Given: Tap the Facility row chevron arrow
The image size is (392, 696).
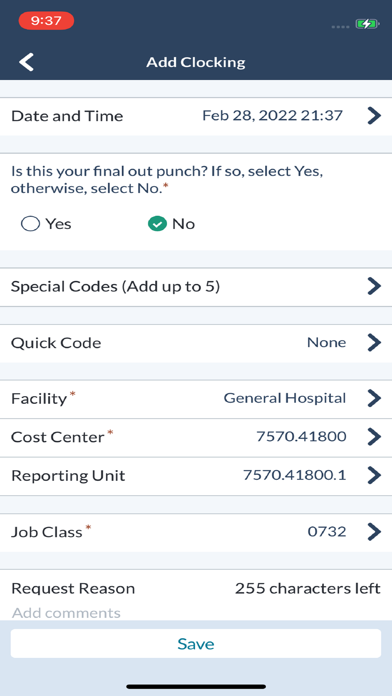Looking at the screenshot, I should (374, 398).
